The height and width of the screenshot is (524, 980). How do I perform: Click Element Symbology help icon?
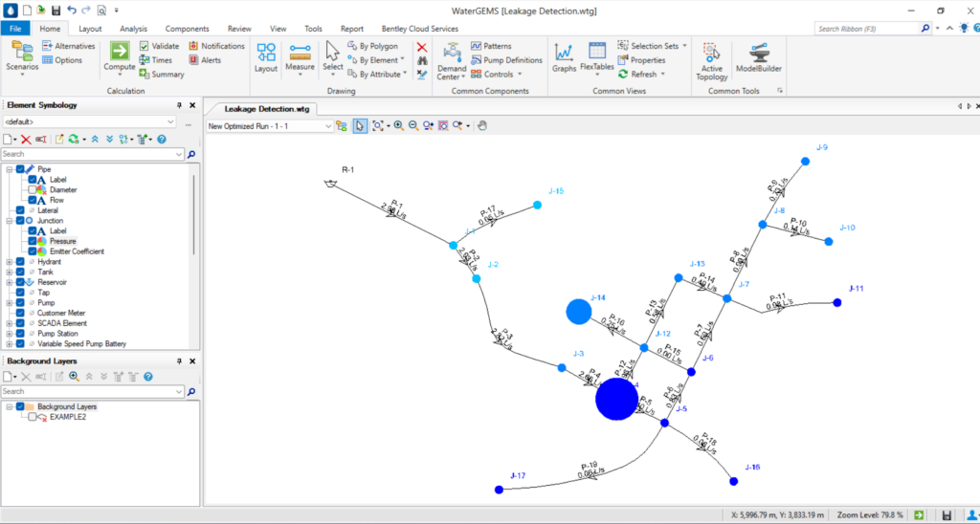(x=161, y=139)
